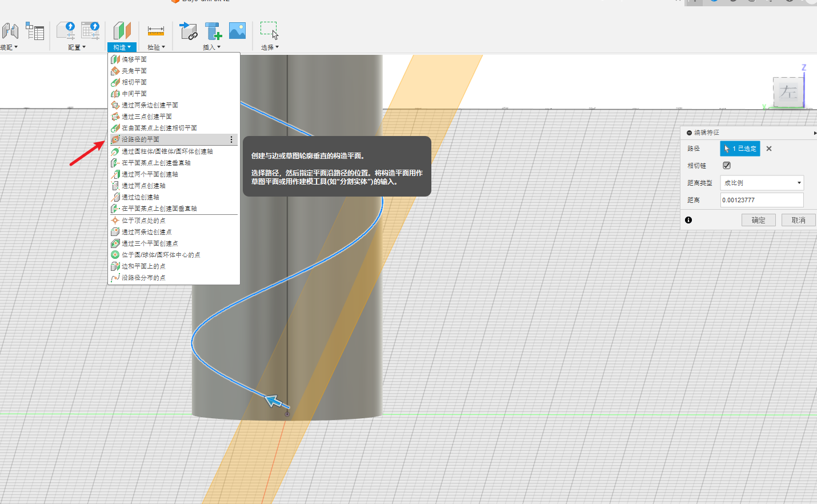Click the info icon in edit dialog
817x504 pixels.
click(688, 220)
